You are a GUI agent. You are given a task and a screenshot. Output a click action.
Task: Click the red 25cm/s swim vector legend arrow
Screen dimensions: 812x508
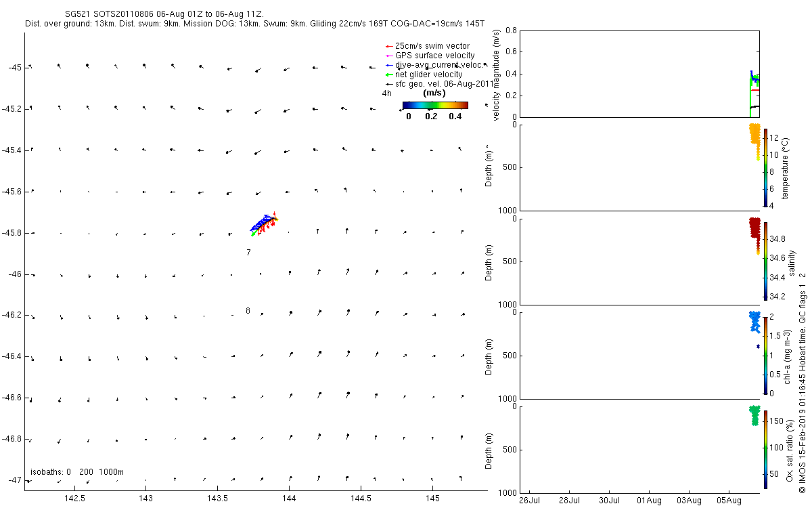click(x=388, y=46)
